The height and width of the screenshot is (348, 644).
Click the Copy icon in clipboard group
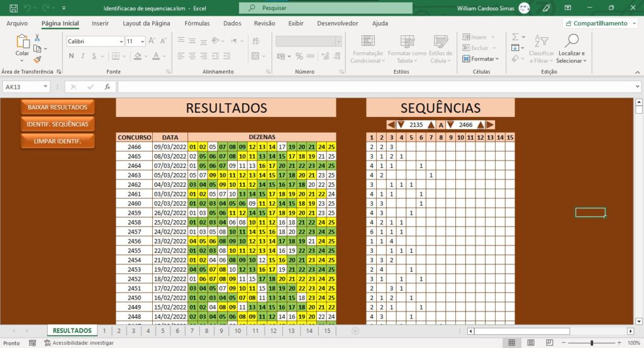coord(37,48)
